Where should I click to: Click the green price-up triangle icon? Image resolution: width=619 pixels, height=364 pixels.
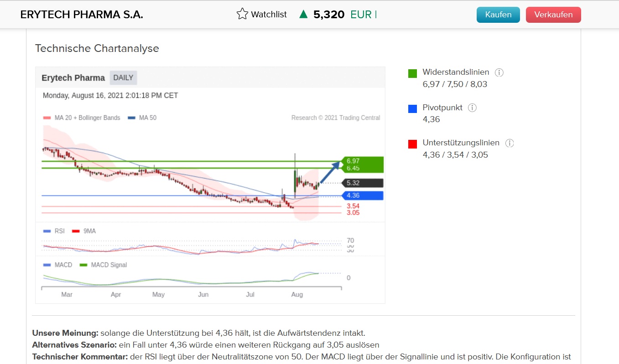[303, 15]
